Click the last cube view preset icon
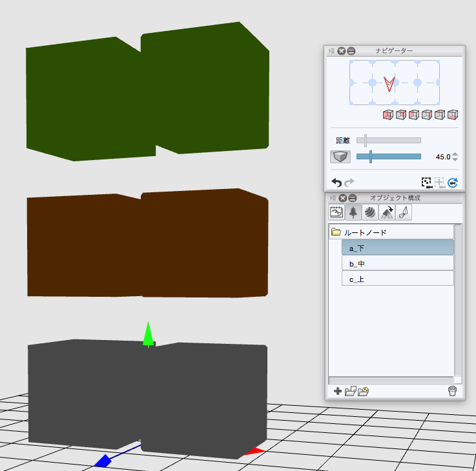This screenshot has height=471, width=476. 453,115
